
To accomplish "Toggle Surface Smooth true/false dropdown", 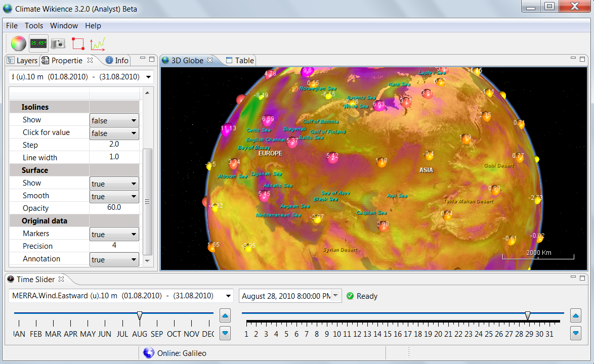I will [114, 196].
